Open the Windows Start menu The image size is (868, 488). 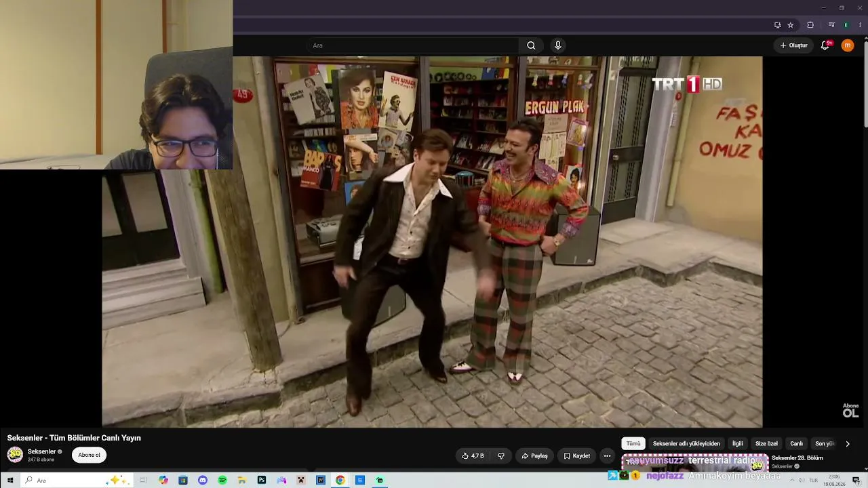pyautogui.click(x=10, y=481)
